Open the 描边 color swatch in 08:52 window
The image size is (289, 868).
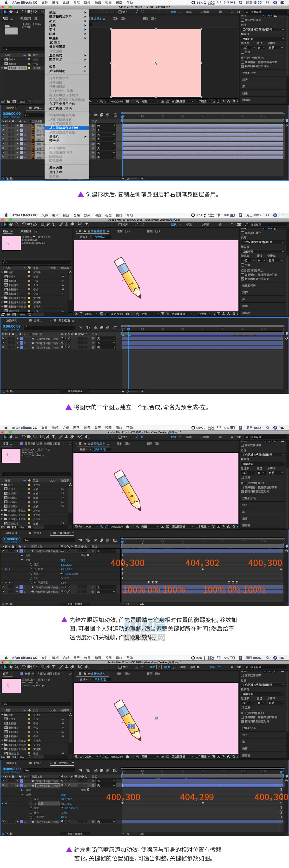coord(173,667)
